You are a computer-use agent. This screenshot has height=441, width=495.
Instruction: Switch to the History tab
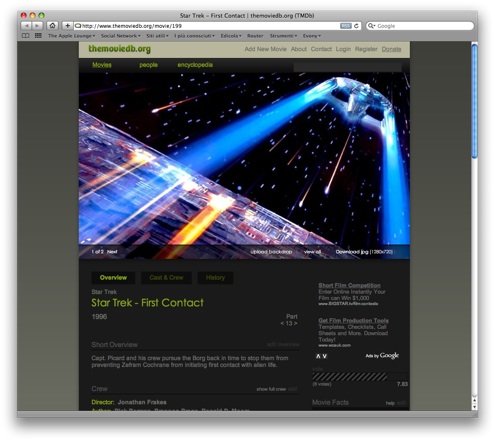point(215,277)
